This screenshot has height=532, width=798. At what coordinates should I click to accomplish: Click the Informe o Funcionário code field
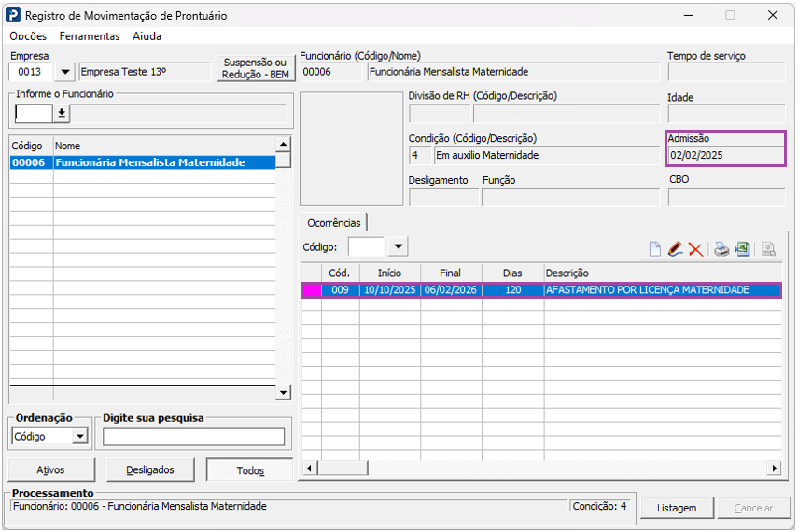click(x=34, y=113)
